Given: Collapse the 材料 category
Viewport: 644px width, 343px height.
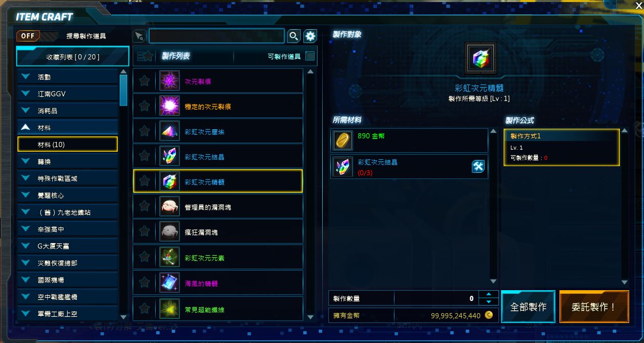Looking at the screenshot, I should point(68,128).
